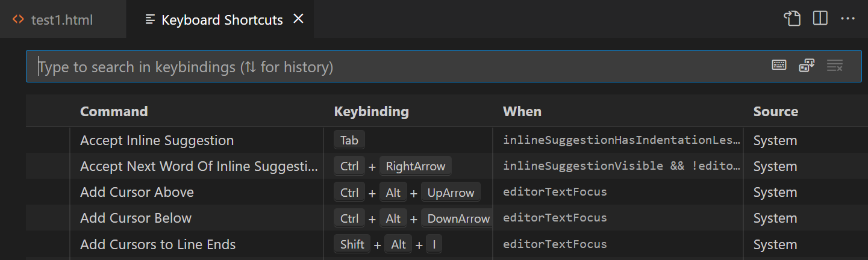Click the Source column header
This screenshot has width=868, height=260.
tap(776, 111)
